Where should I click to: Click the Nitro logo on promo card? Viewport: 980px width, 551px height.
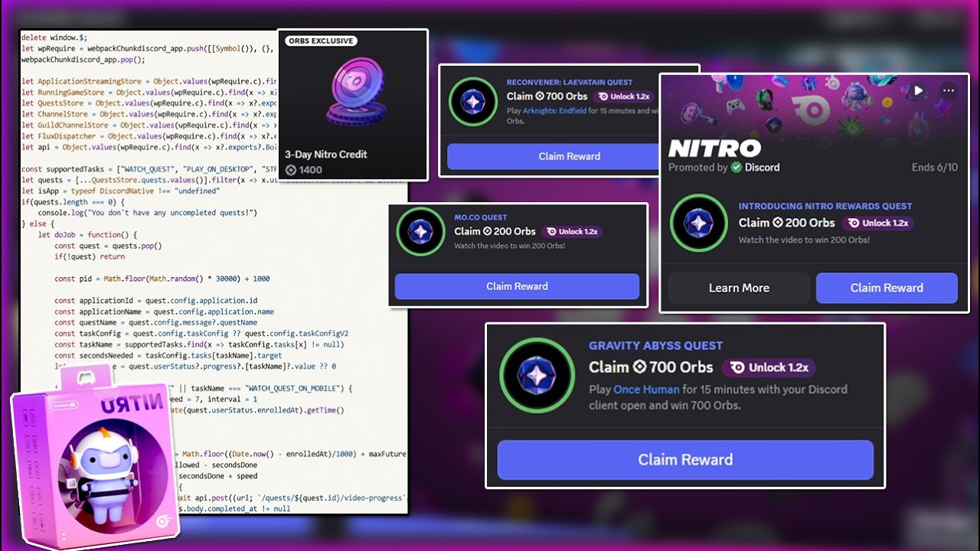click(x=714, y=148)
